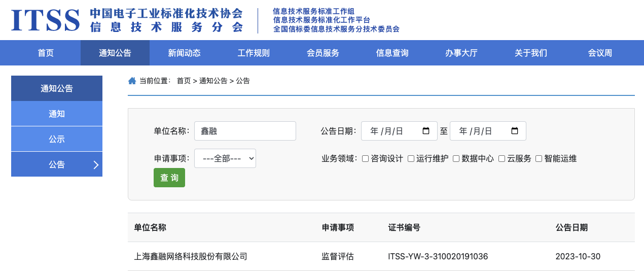644x271 pixels.
Task: Tick the 云服务 checkbox
Action: pyautogui.click(x=502, y=159)
